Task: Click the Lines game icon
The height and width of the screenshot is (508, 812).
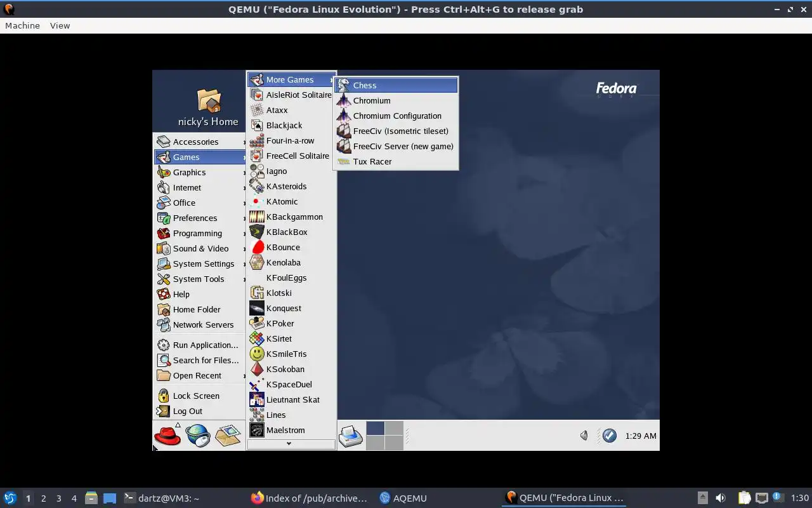Action: pyautogui.click(x=257, y=415)
